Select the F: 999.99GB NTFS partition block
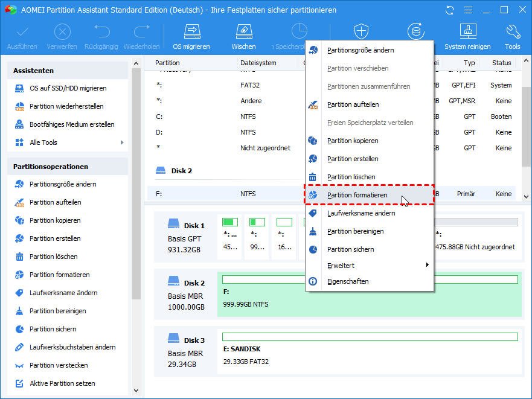Screen dimensions: 532x399 (x=369, y=295)
